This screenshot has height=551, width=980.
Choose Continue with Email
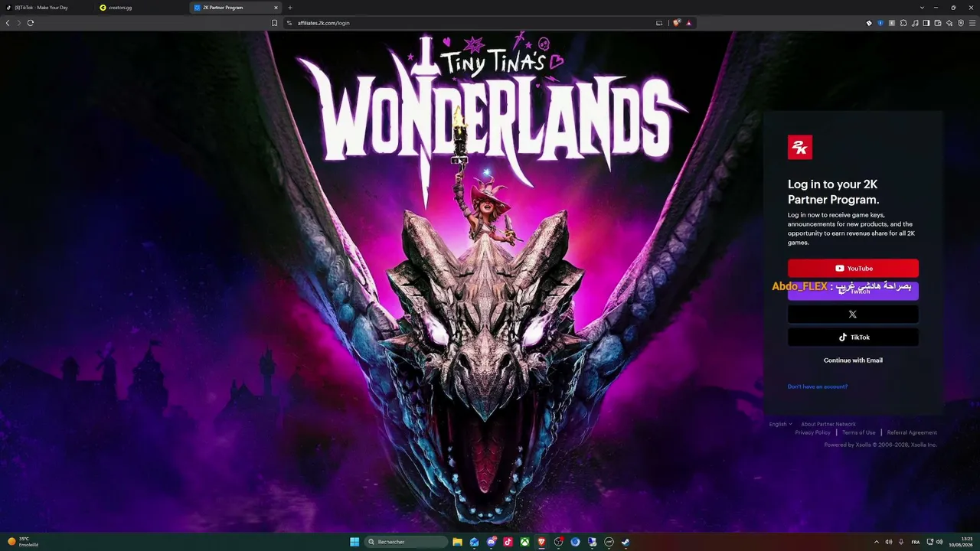853,360
